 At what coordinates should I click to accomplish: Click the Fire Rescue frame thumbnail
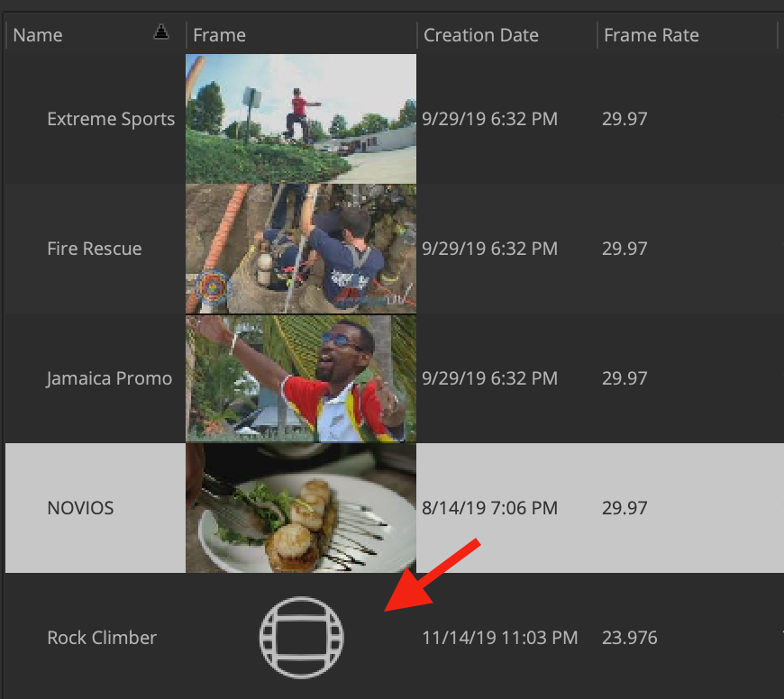coord(301,249)
